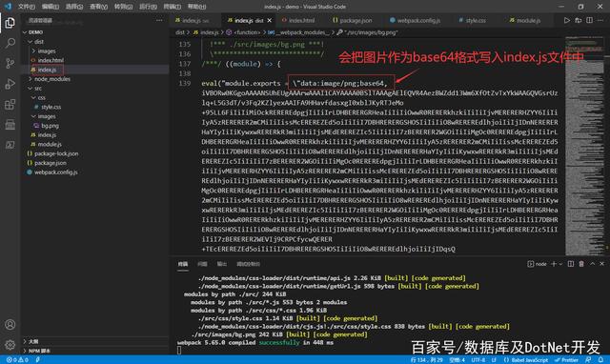Open the Extensions view
Image resolution: width=610 pixels, height=364 pixels.
click(10, 104)
